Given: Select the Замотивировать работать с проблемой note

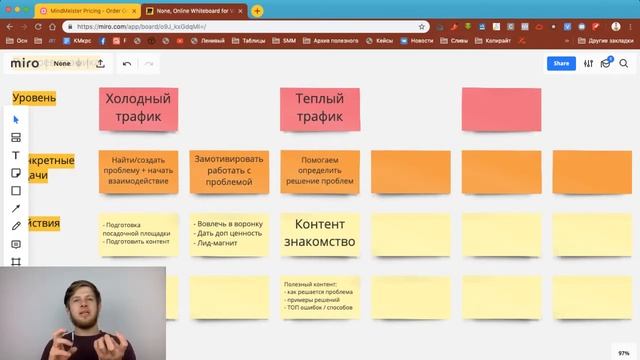Looking at the screenshot, I should pos(229,171).
